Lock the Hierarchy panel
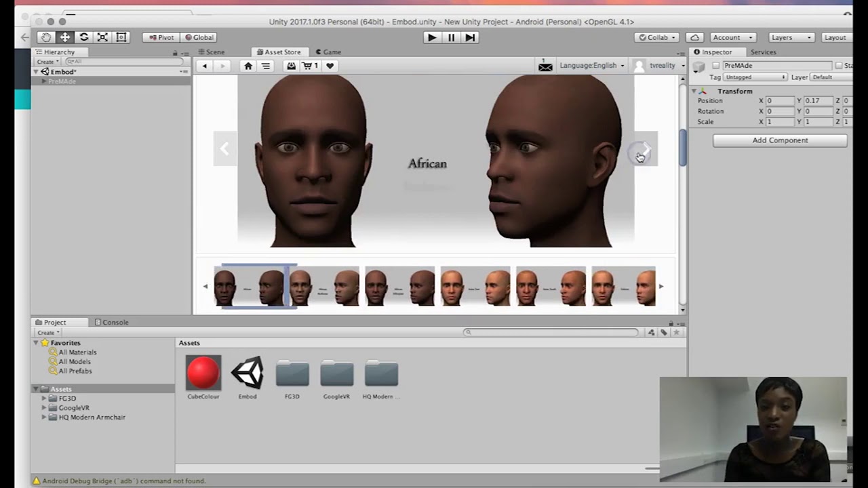868x488 pixels. 175,52
